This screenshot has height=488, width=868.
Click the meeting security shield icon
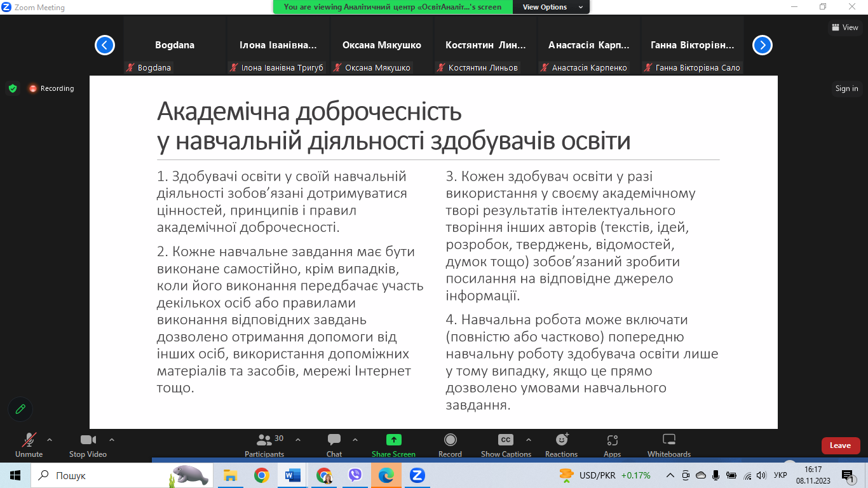point(13,88)
